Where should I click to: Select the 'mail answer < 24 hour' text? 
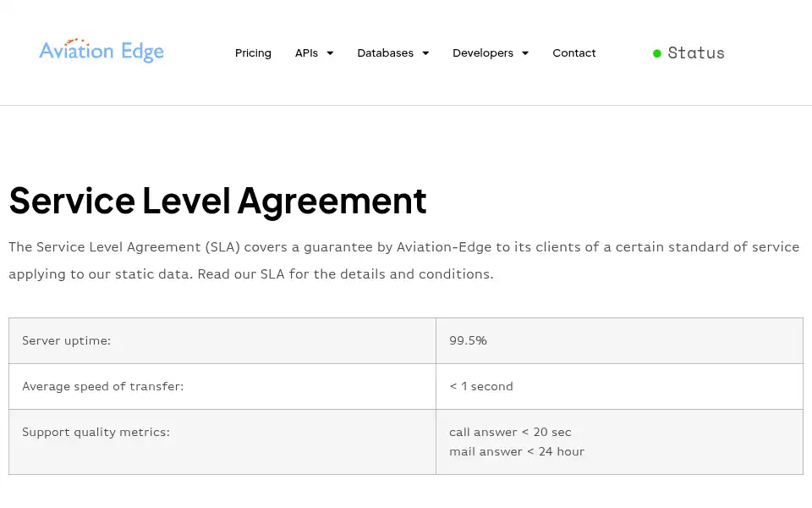click(516, 451)
